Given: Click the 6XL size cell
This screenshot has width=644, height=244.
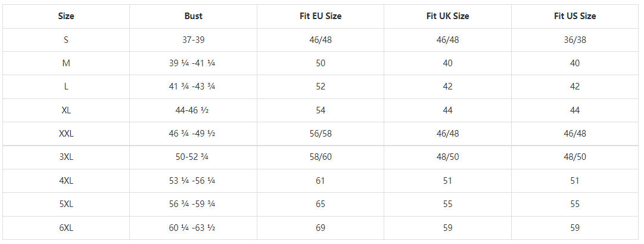Looking at the screenshot, I should [66, 228].
